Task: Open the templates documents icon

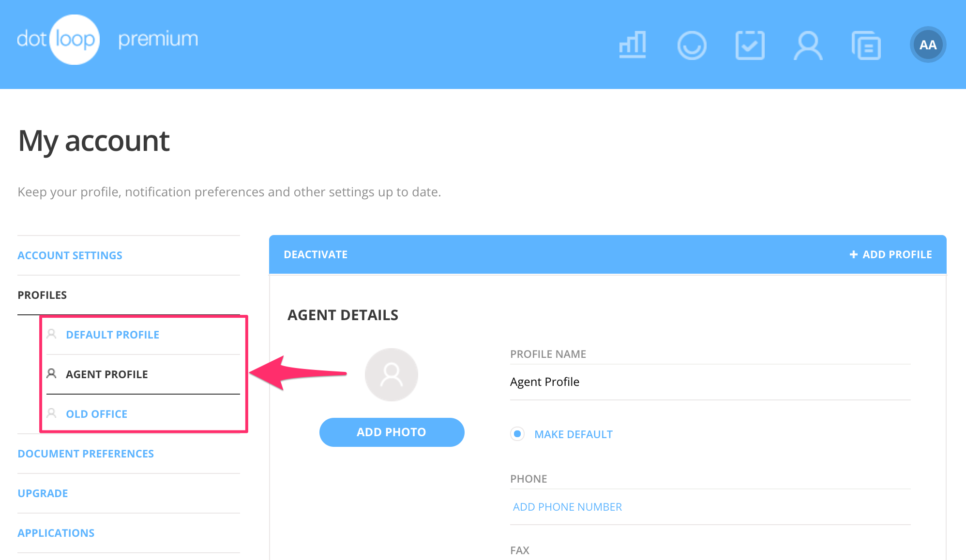Action: [866, 44]
